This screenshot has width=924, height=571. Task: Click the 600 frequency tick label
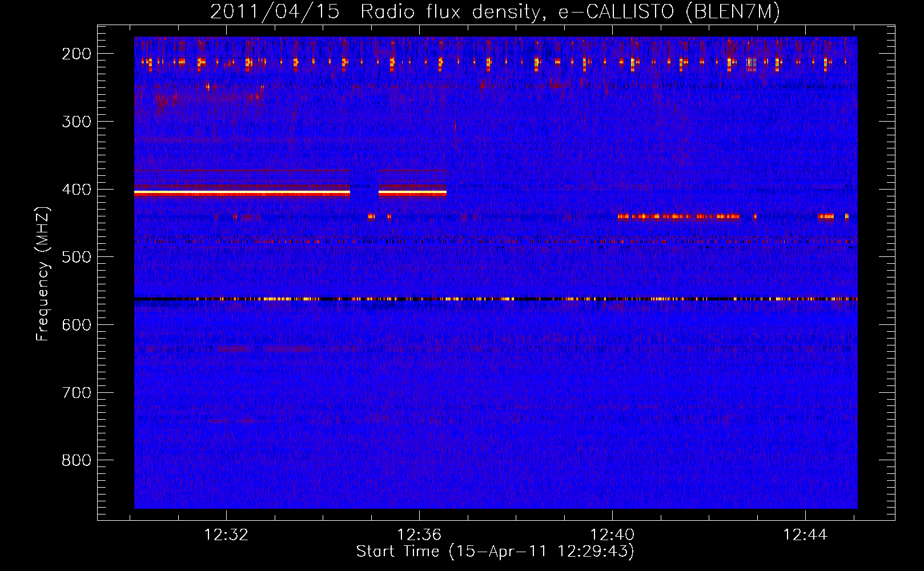pos(77,325)
